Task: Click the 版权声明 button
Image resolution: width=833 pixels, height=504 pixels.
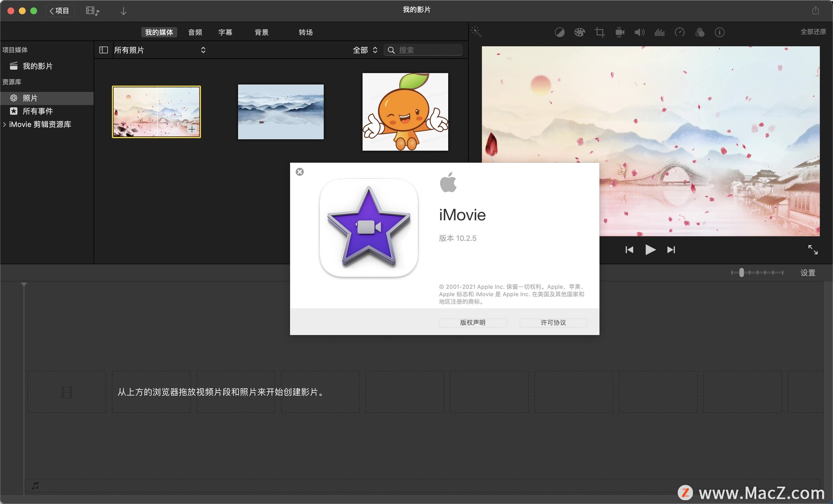Action: [472, 322]
